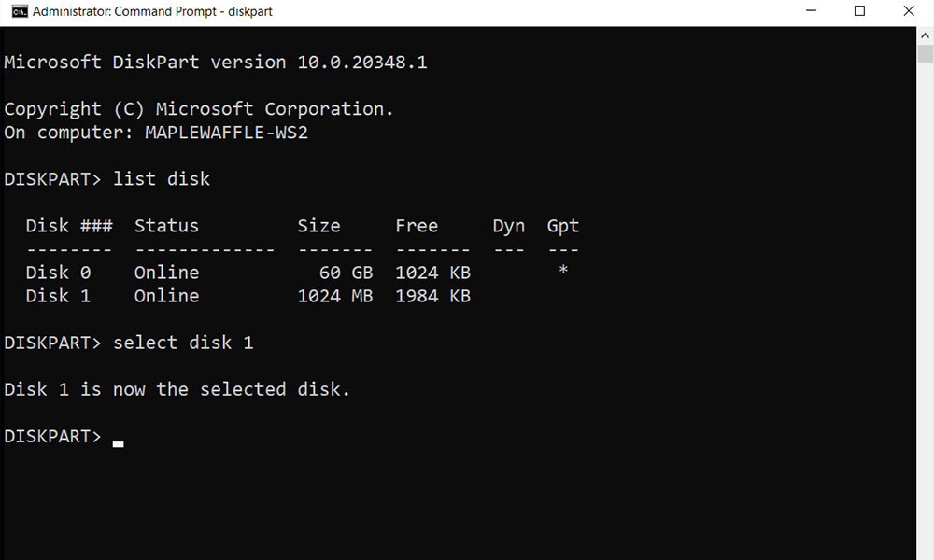
Task: Click the DiskPart version line
Action: point(216,63)
